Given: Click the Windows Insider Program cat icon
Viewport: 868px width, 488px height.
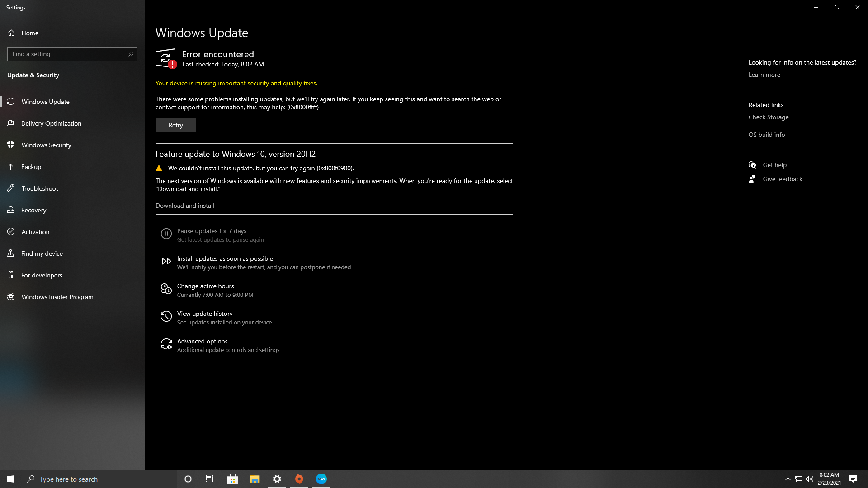Looking at the screenshot, I should pos(11,297).
